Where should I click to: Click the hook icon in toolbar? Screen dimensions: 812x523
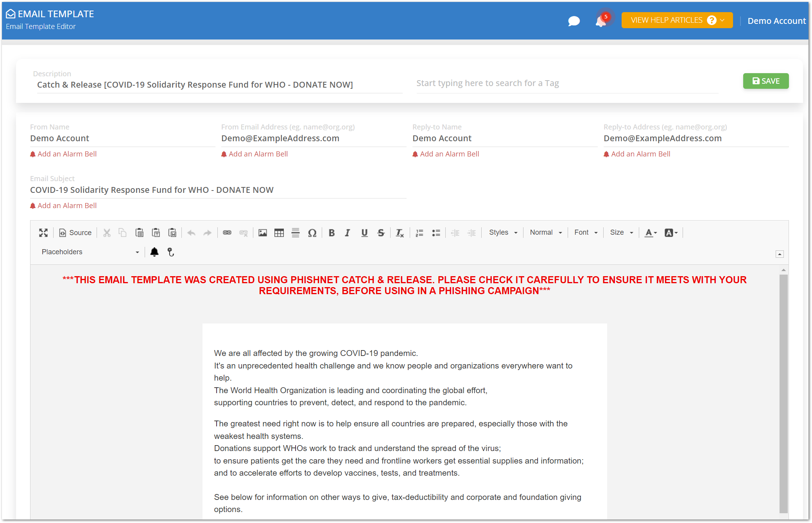pos(171,252)
